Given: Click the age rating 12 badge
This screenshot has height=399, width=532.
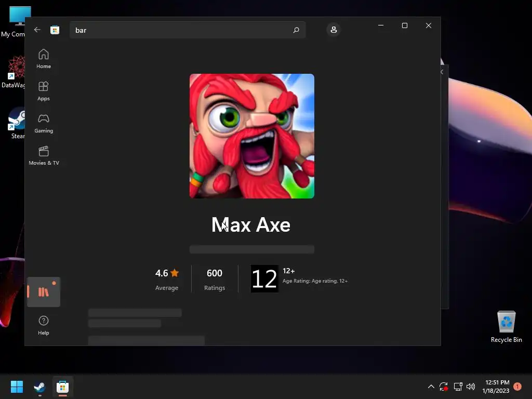Looking at the screenshot, I should pos(264,278).
